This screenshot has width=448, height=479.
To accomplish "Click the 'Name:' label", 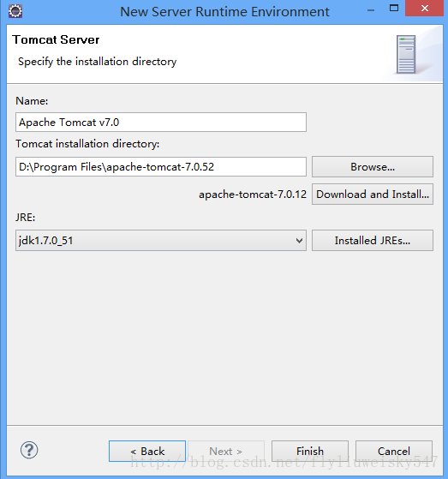I will tap(32, 101).
